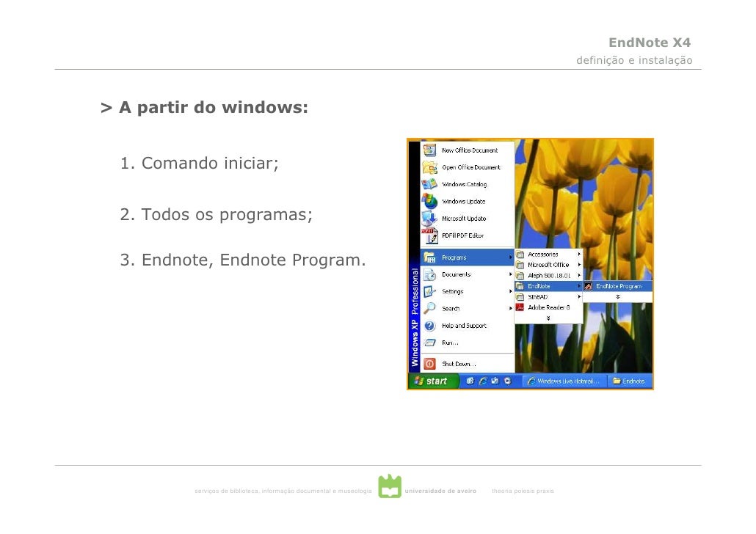Click the Open Office Document folder icon
756x534 pixels.
[429, 167]
